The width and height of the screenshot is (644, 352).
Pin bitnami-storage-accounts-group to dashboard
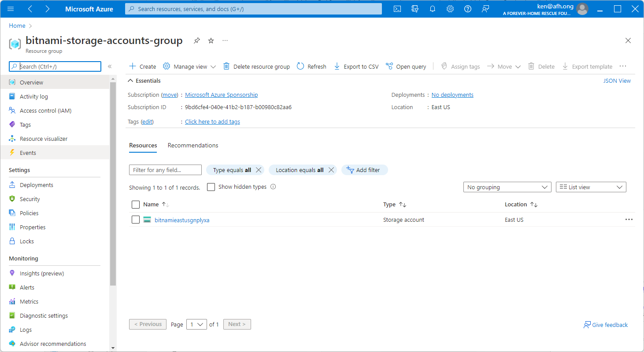coord(196,40)
